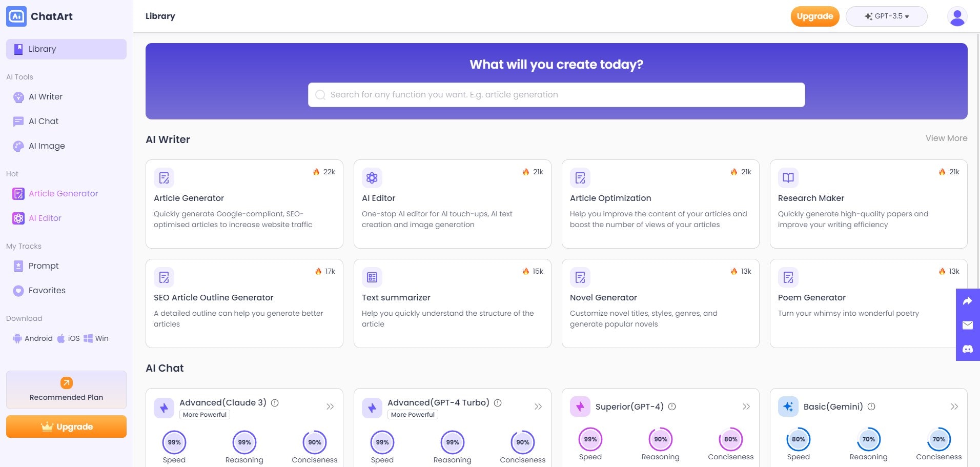Click the search function input field
The image size is (980, 467).
(556, 95)
